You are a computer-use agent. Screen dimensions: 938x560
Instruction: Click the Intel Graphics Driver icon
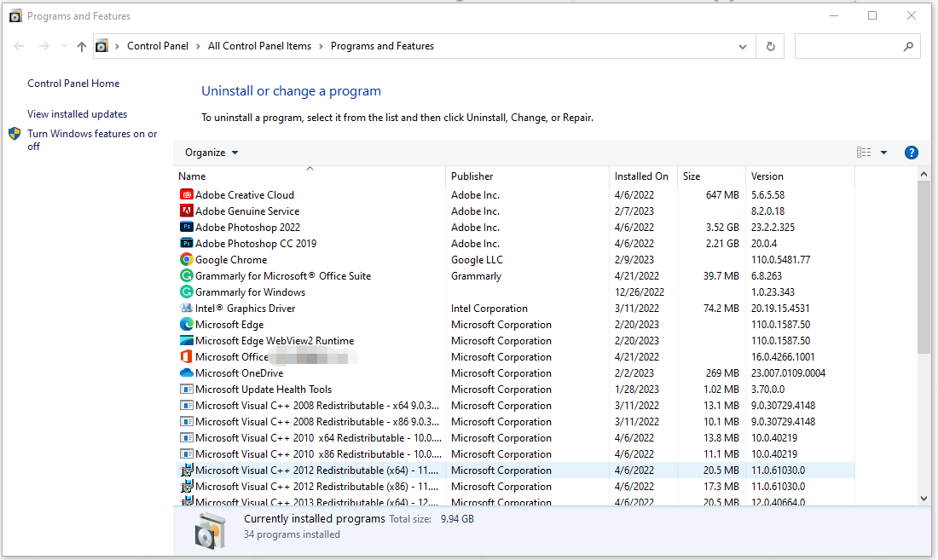[x=187, y=308]
